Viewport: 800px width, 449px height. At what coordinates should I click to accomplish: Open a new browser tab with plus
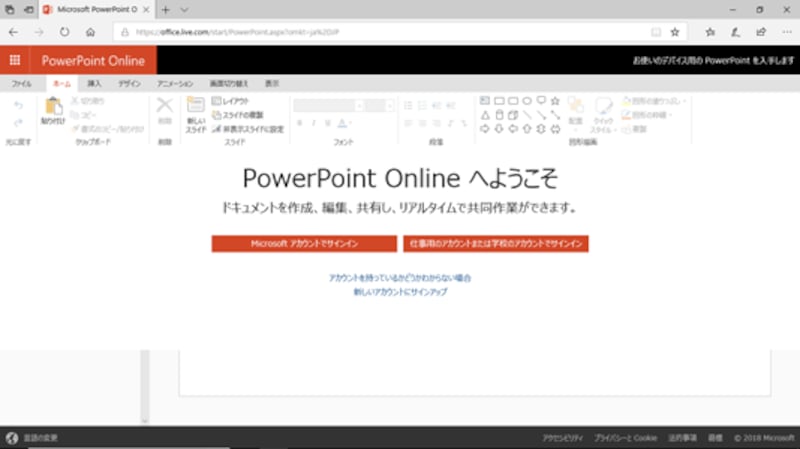pos(165,10)
